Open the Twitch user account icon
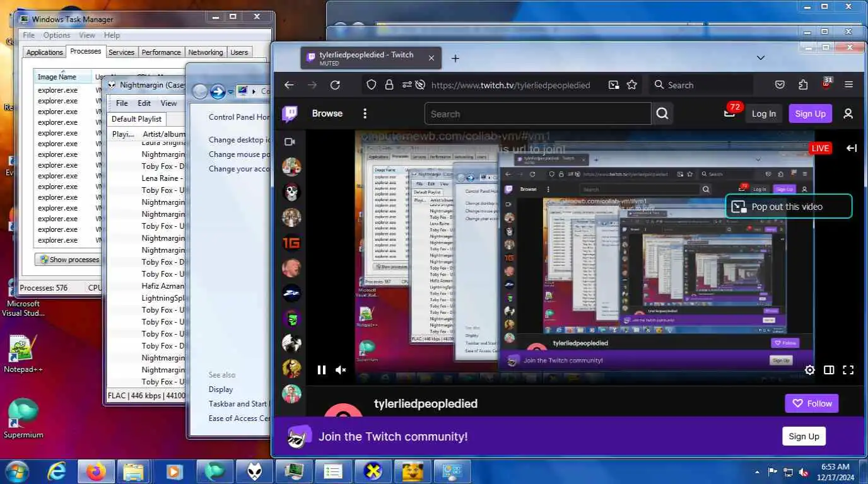Viewport: 868px width, 484px height. tap(848, 113)
